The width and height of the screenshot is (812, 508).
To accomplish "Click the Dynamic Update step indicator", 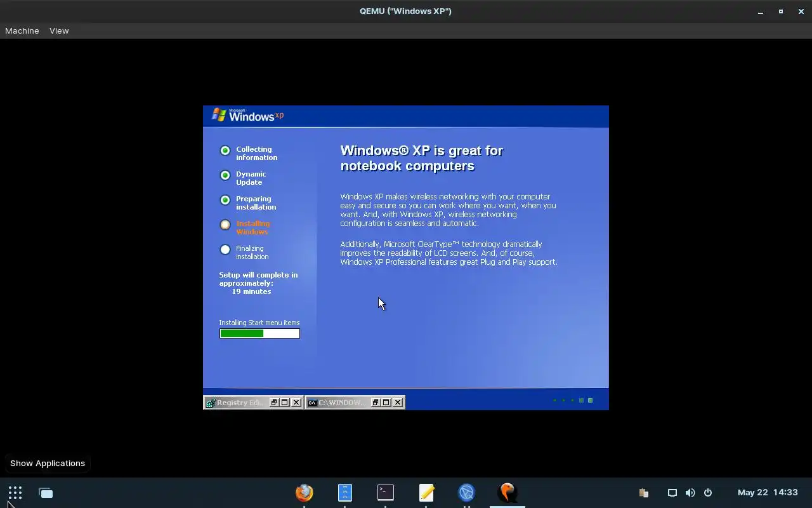I will [225, 175].
